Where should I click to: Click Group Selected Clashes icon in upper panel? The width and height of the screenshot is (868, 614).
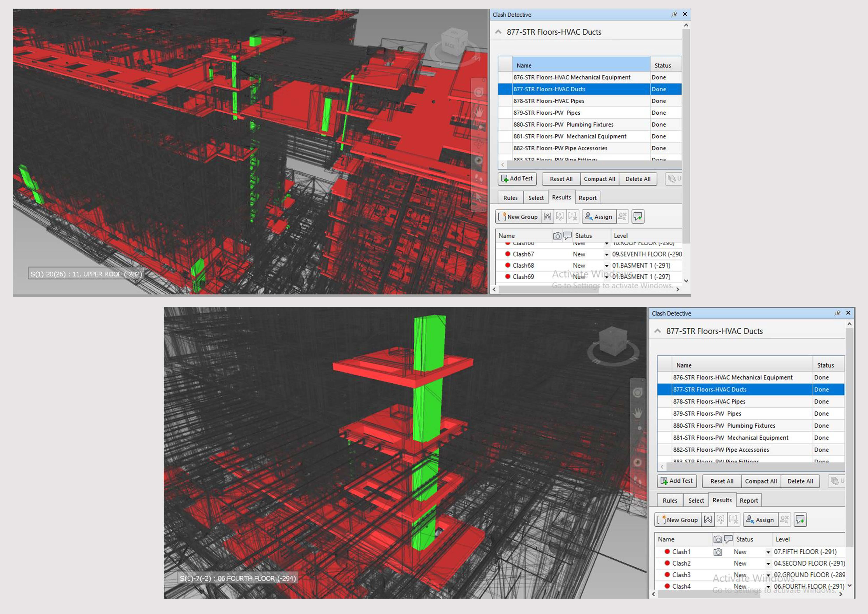coord(547,217)
